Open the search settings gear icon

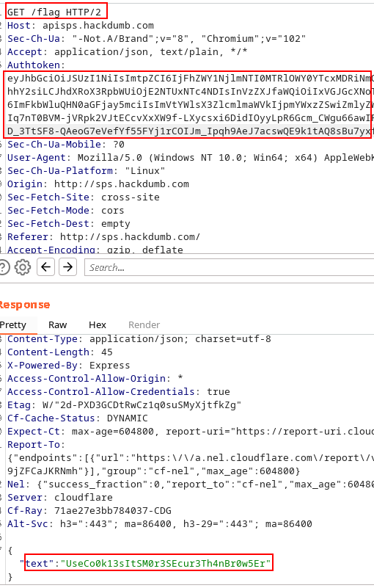[x=23, y=267]
